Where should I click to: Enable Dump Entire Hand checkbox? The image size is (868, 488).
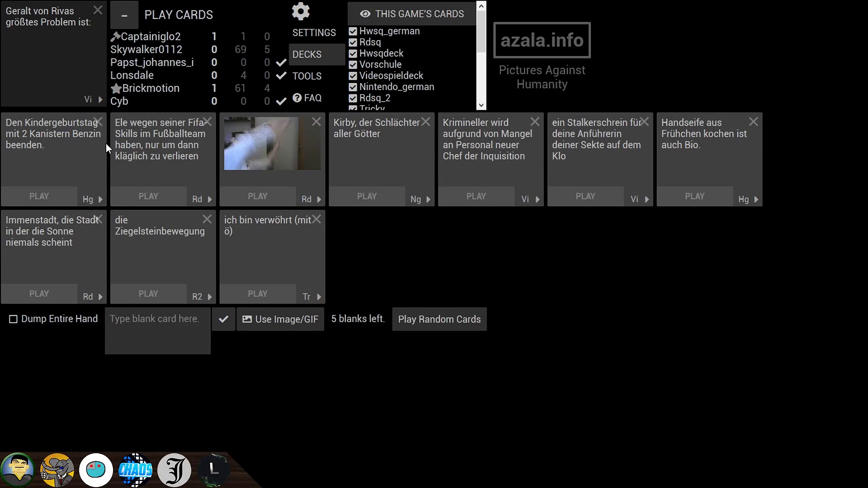pos(14,319)
